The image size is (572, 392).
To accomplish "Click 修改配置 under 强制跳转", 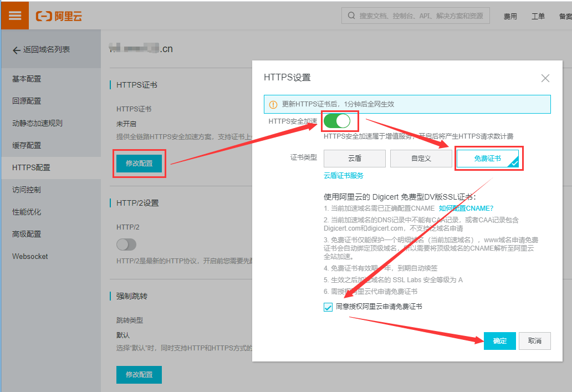I will pos(139,374).
